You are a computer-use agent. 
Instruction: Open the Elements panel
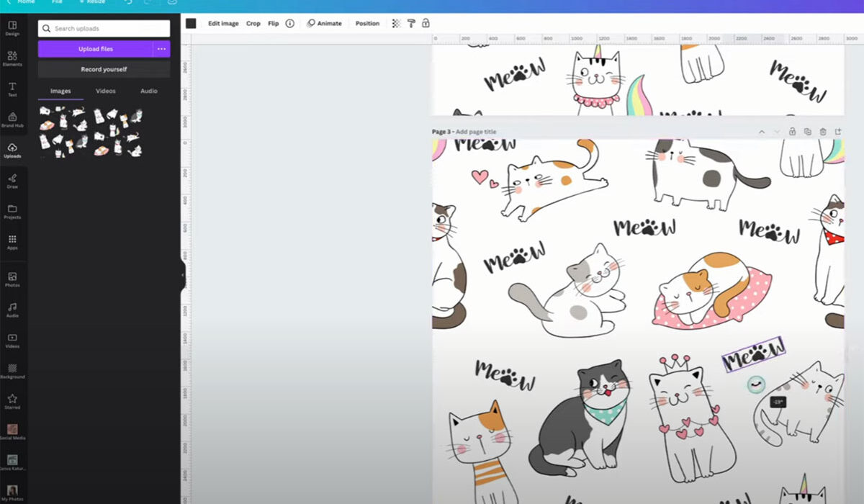tap(12, 58)
